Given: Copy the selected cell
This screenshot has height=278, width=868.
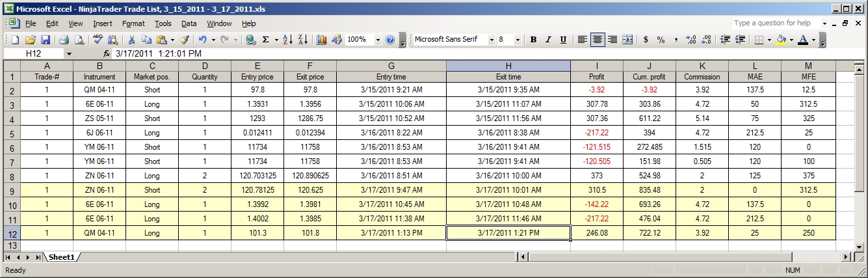Looking at the screenshot, I should tap(148, 40).
